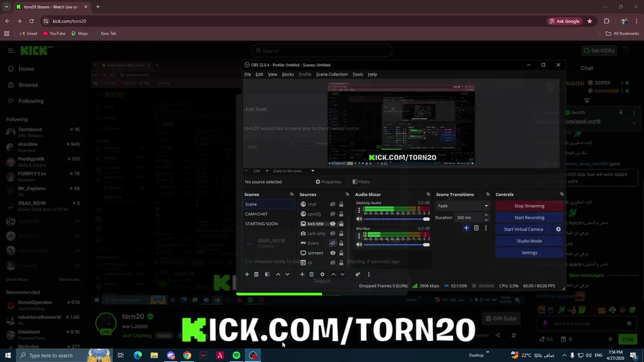Image resolution: width=644 pixels, height=362 pixels.
Task: Open Chrome extensions puzzle icon
Action: 606,21
